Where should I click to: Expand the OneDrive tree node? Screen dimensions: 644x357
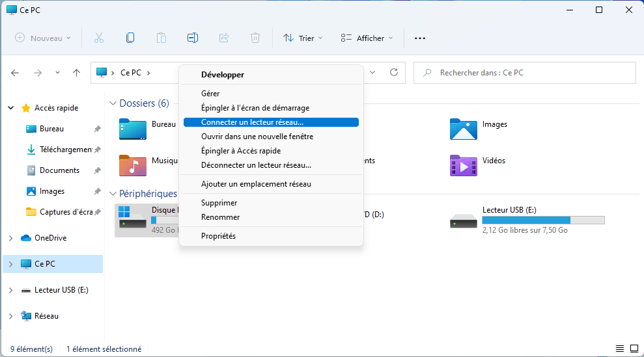pyautogui.click(x=10, y=238)
